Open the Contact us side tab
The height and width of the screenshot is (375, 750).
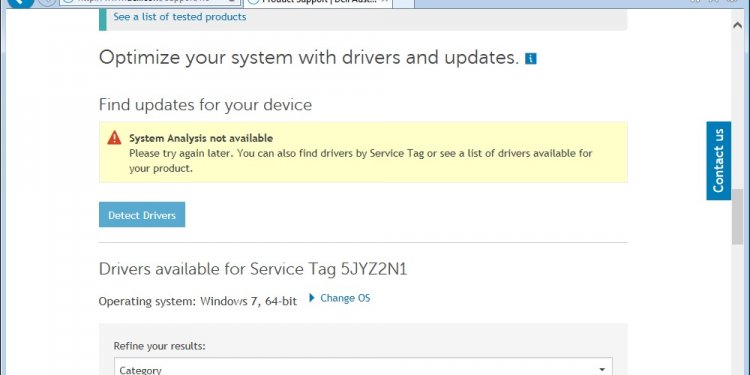(718, 161)
